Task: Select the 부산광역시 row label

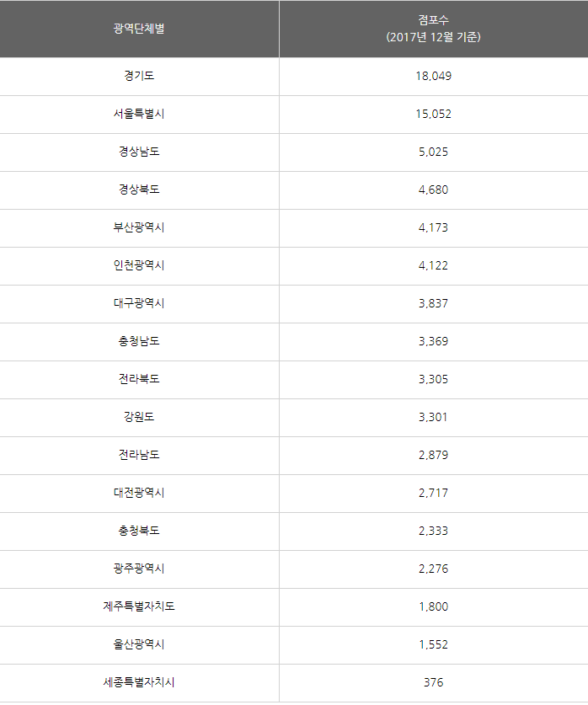Action: (139, 227)
